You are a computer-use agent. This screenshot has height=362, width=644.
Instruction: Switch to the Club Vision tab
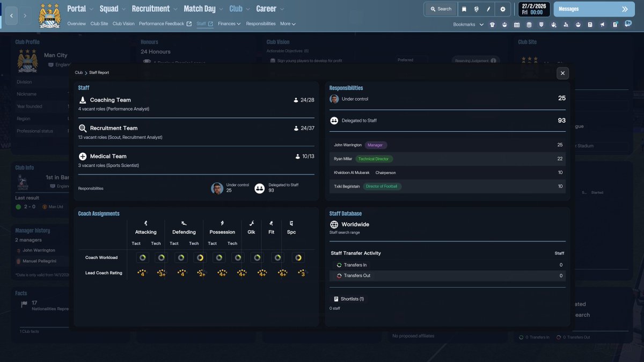point(123,24)
